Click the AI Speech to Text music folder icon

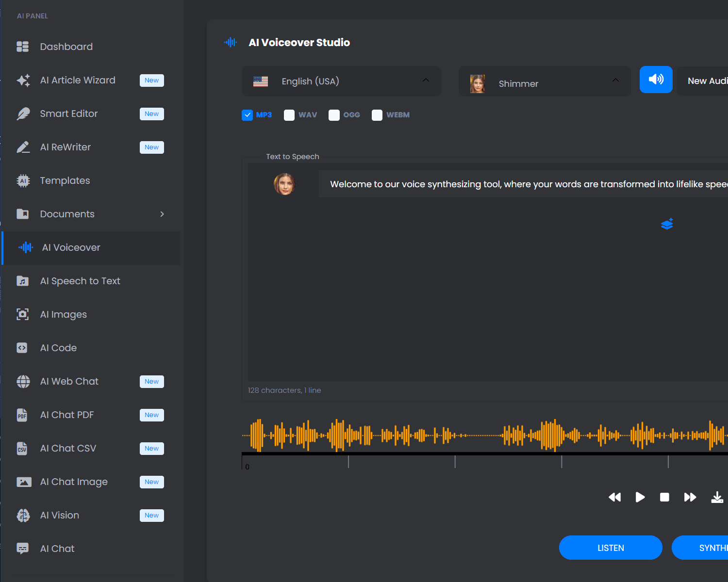(x=23, y=281)
